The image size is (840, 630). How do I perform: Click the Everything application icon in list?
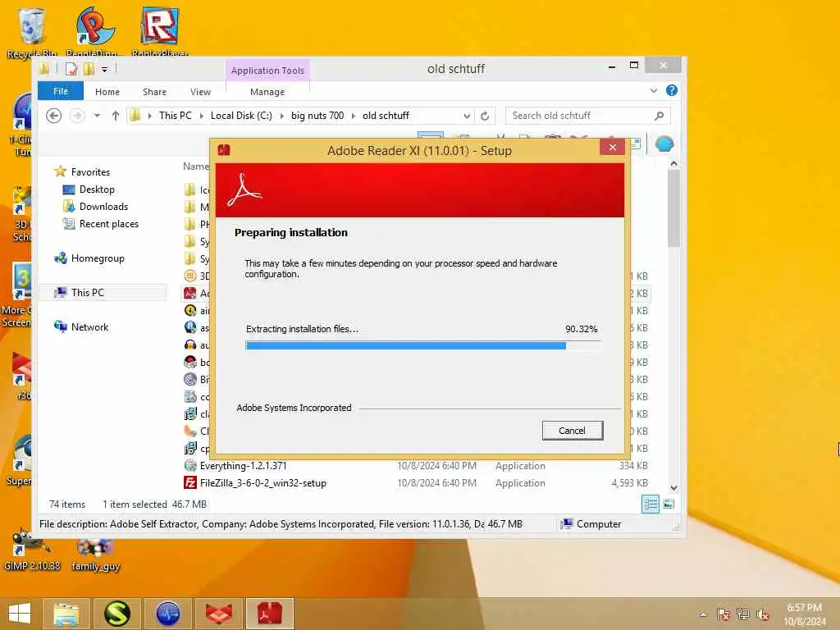pos(190,466)
